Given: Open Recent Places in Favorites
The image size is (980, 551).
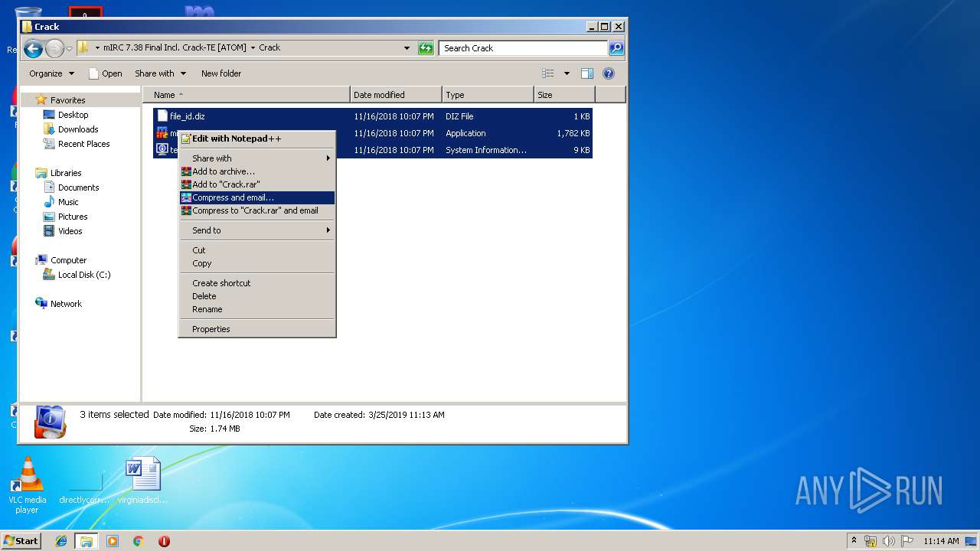Looking at the screenshot, I should pos(83,144).
